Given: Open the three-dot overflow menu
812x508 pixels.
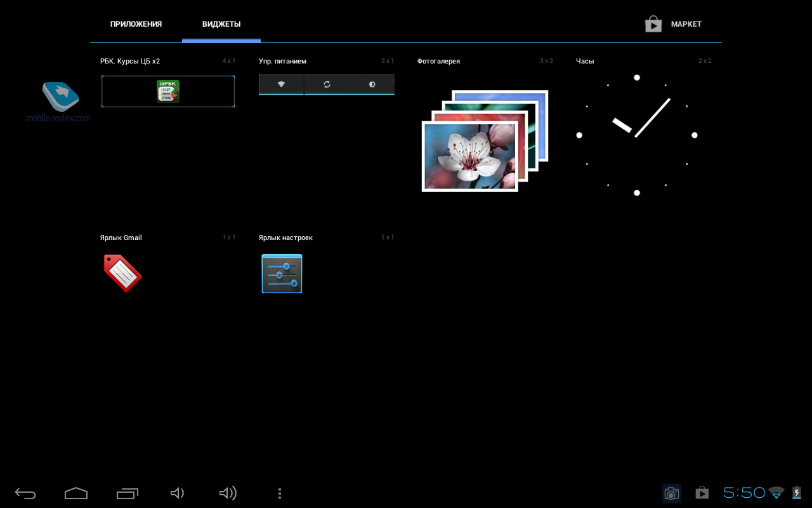Looking at the screenshot, I should 280,493.
